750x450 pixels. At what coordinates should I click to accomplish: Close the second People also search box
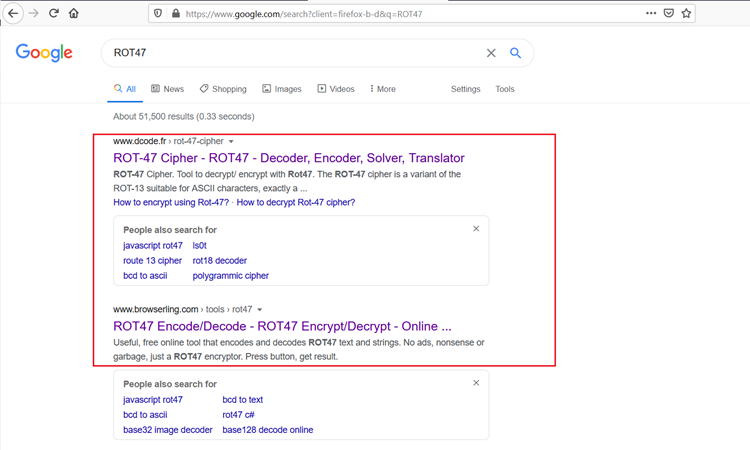476,383
